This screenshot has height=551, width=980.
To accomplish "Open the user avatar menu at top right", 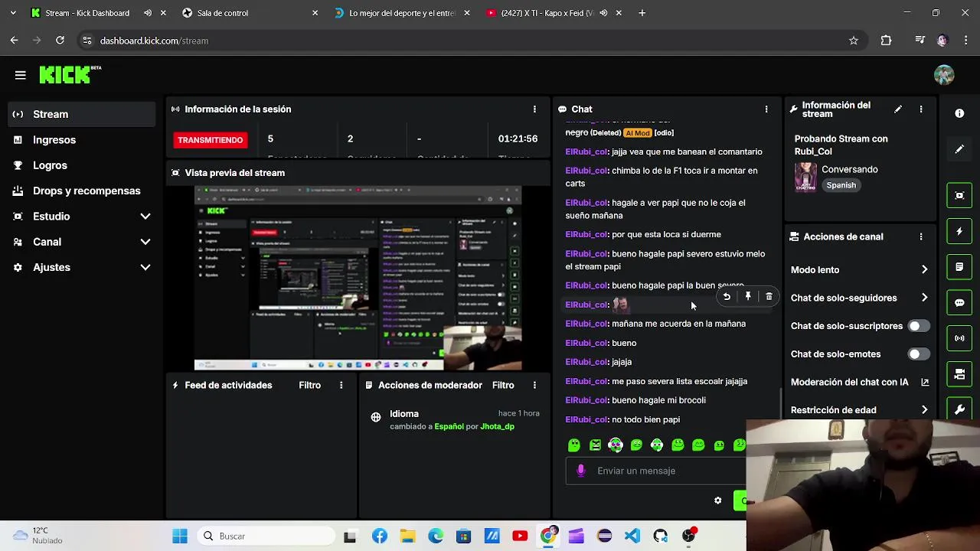I will tap(944, 75).
